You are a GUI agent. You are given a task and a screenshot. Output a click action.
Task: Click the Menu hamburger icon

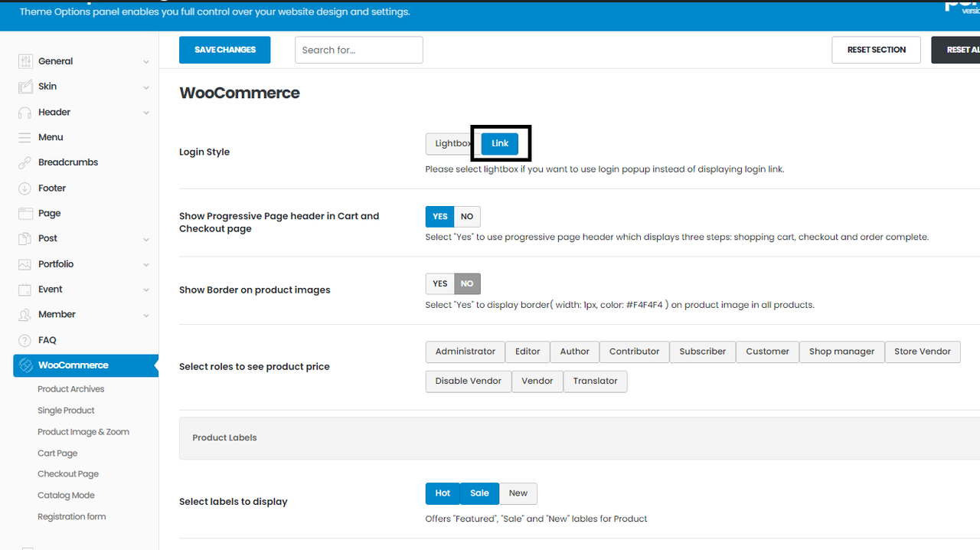pyautogui.click(x=25, y=137)
